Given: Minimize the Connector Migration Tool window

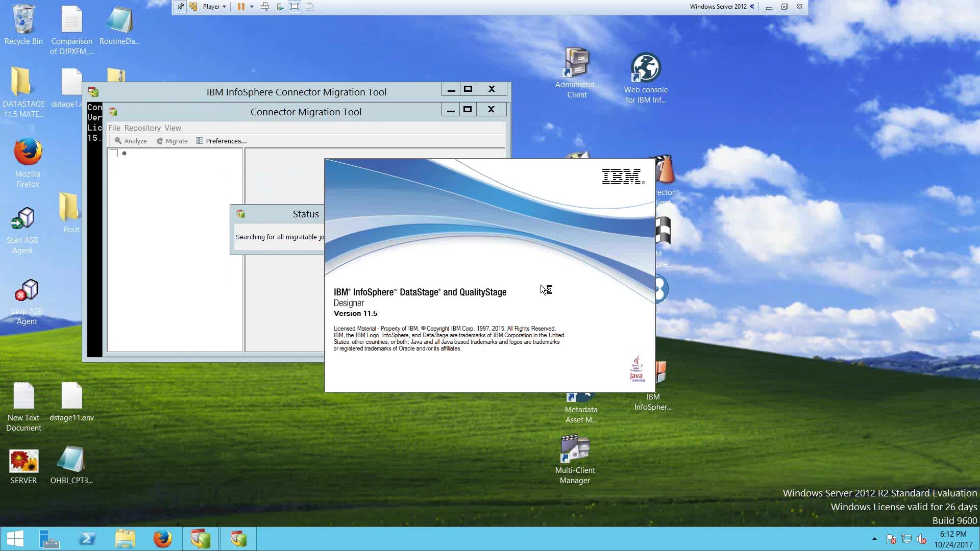Looking at the screenshot, I should (451, 110).
